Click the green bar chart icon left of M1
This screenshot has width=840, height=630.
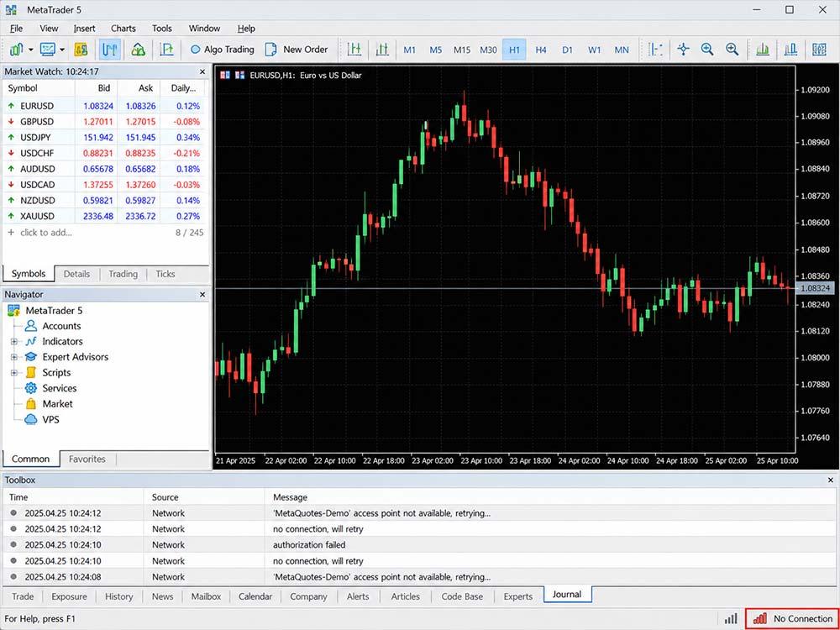click(x=354, y=50)
